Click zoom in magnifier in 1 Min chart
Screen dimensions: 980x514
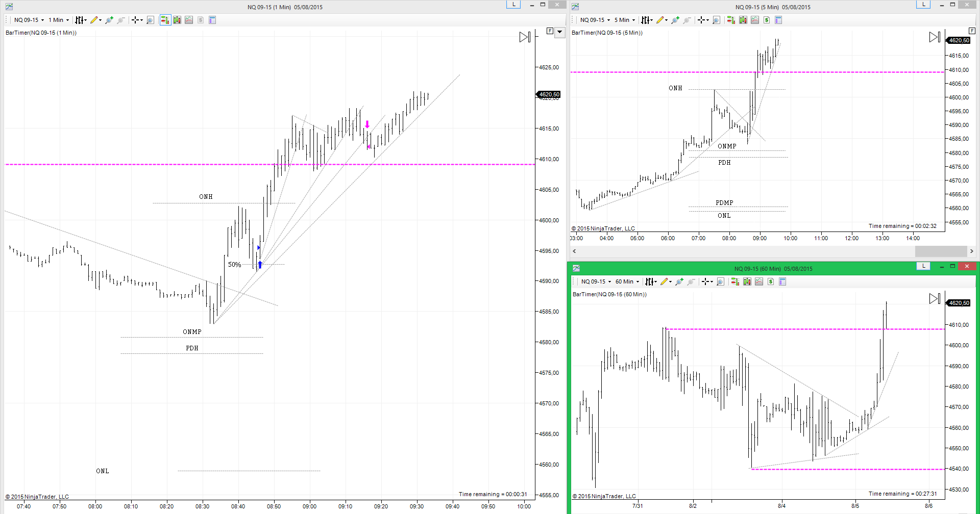(109, 20)
